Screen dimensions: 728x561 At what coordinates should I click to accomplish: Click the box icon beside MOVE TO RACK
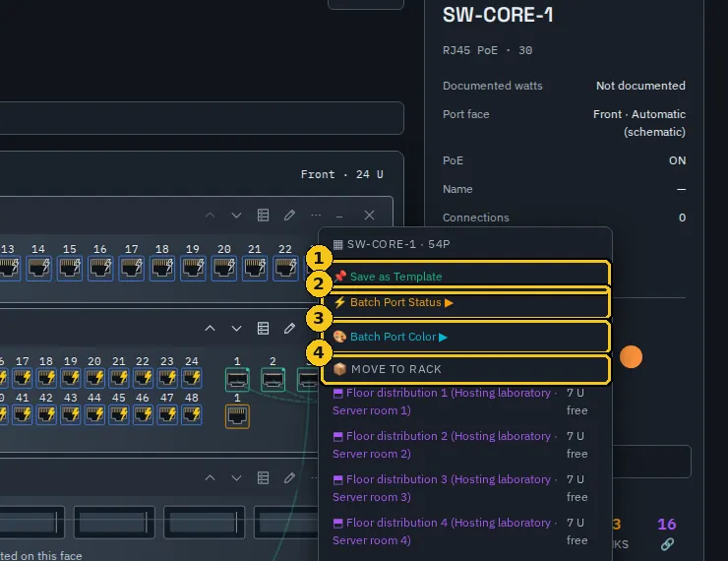pyautogui.click(x=339, y=369)
